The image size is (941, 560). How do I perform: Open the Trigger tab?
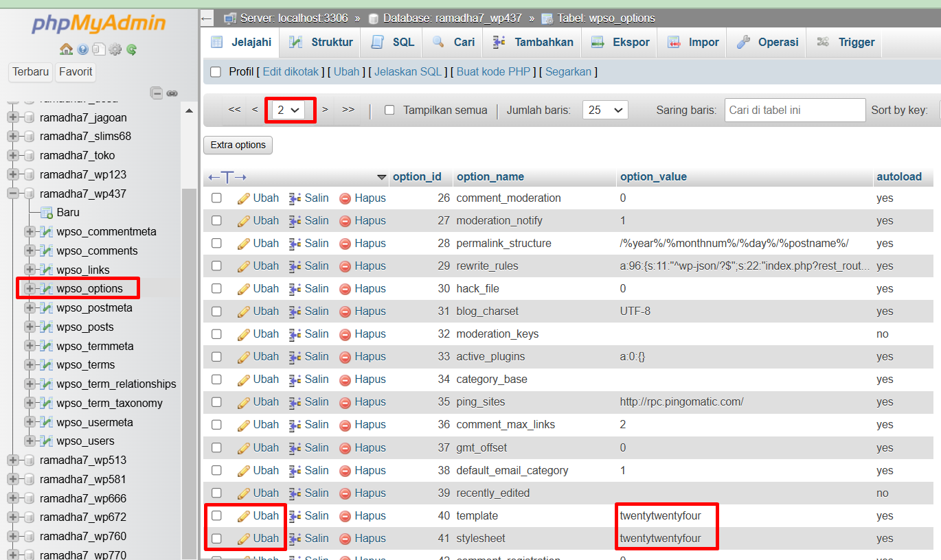[846, 43]
